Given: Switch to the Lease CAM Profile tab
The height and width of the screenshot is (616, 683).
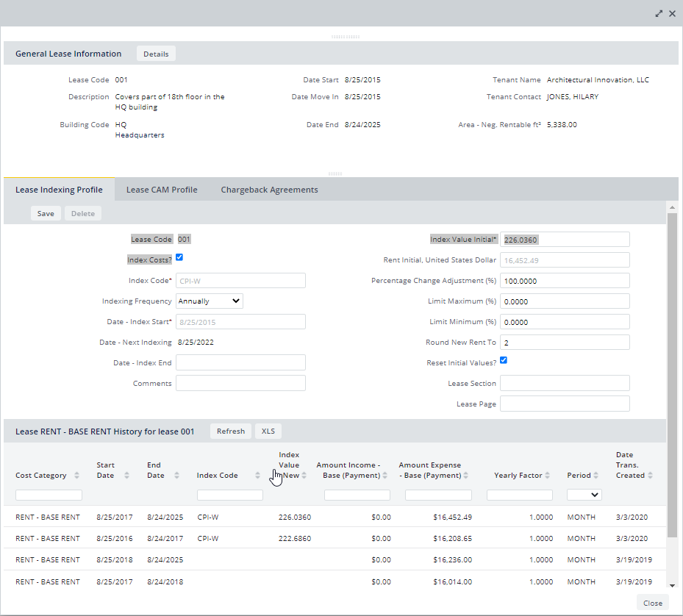Looking at the screenshot, I should coord(162,189).
